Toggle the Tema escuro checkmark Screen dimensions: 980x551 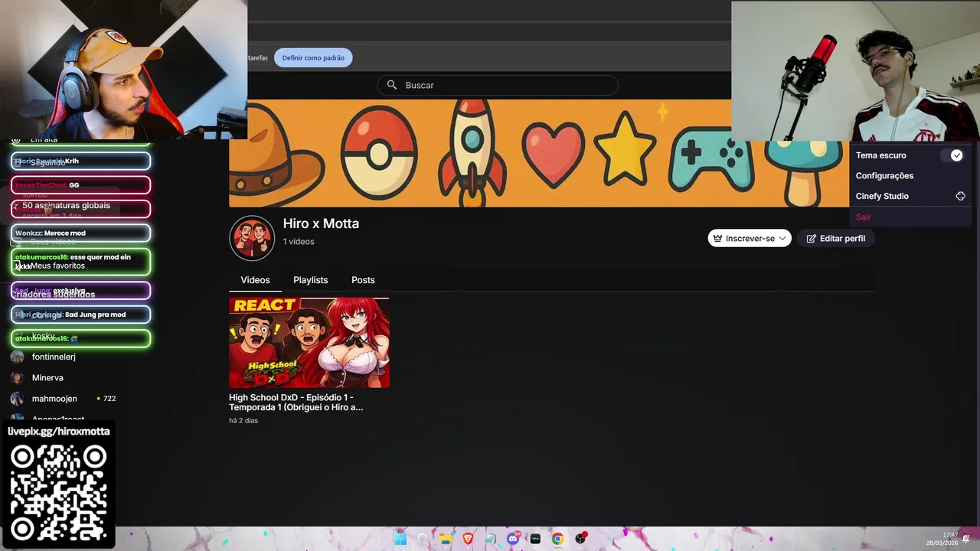pos(956,155)
